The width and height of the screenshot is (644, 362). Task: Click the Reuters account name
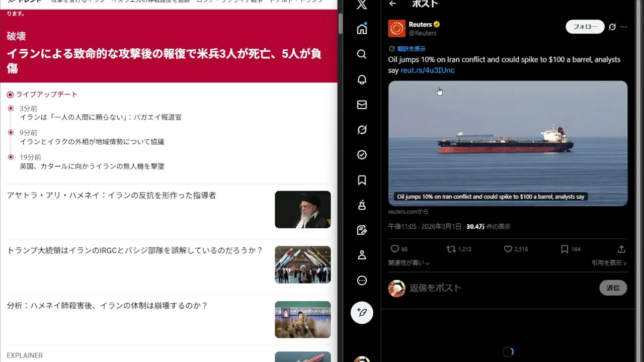pyautogui.click(x=421, y=24)
